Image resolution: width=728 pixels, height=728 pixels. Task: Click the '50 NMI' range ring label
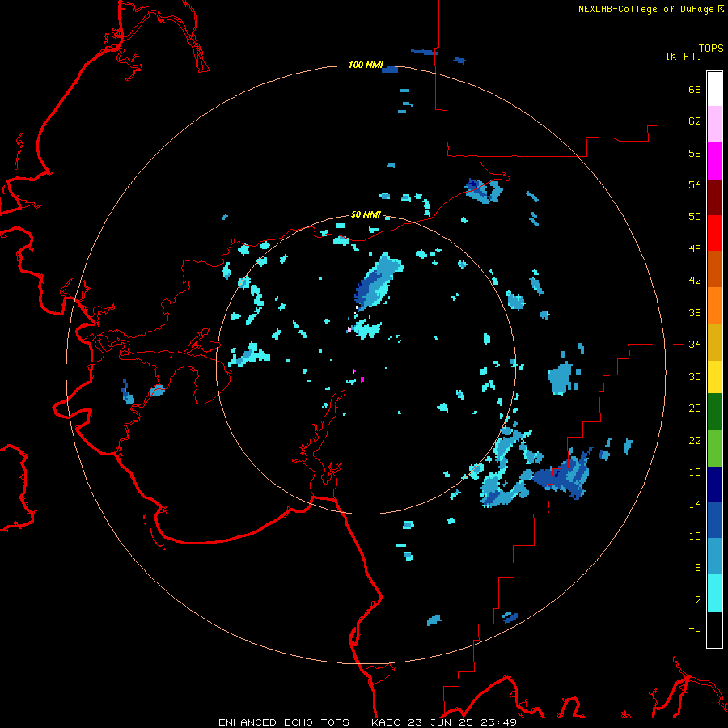pyautogui.click(x=366, y=214)
